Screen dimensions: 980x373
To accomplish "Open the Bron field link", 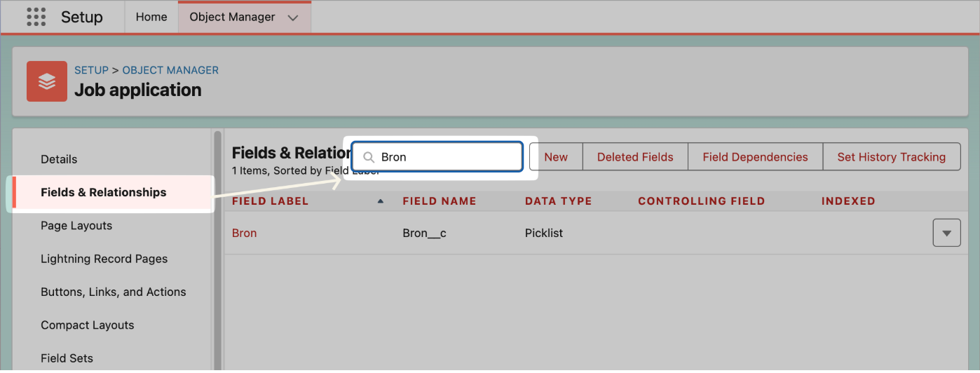I will pyautogui.click(x=244, y=233).
